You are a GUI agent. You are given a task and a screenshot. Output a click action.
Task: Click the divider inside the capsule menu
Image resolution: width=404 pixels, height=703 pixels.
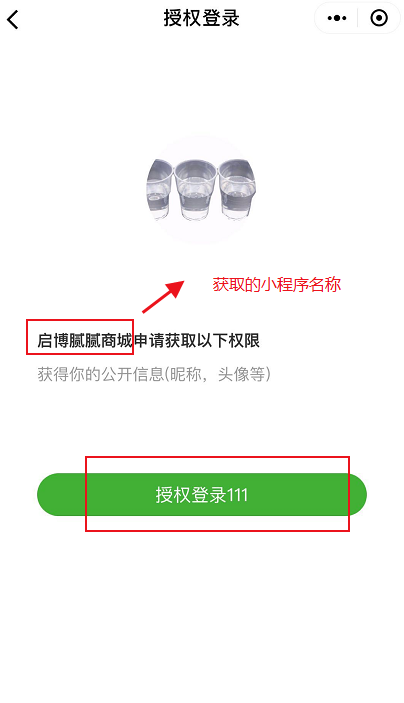357,18
